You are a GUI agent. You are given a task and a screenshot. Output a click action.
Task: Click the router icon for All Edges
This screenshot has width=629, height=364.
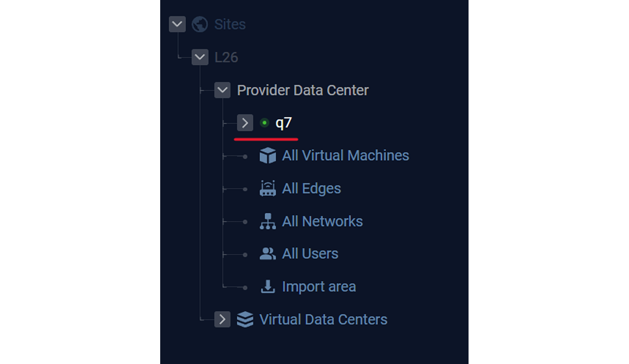(268, 188)
